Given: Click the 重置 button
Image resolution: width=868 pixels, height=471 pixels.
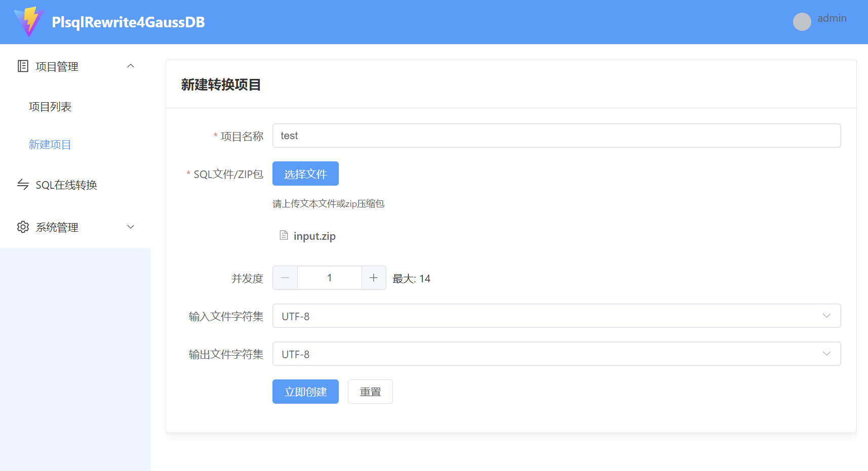Looking at the screenshot, I should pos(370,392).
